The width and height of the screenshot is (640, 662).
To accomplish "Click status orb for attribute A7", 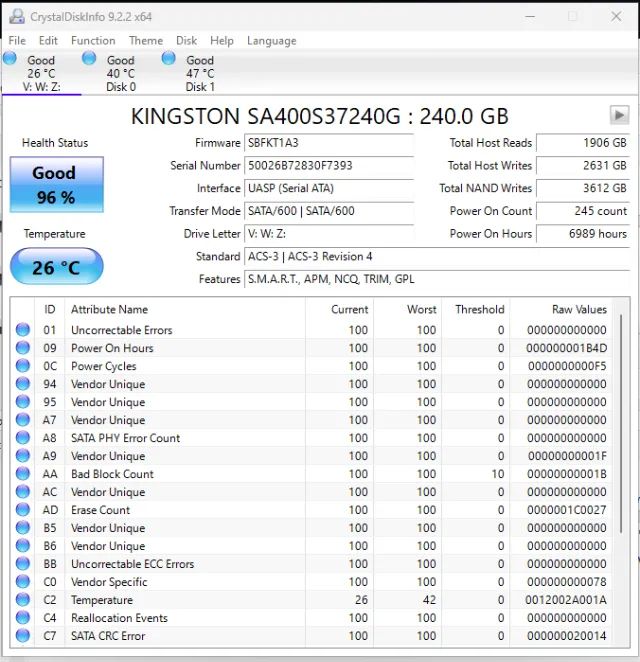I will tap(23, 420).
